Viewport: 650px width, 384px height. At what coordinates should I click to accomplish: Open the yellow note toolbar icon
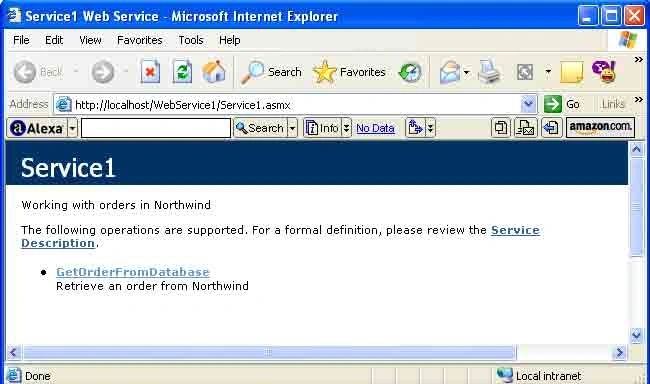click(x=572, y=72)
